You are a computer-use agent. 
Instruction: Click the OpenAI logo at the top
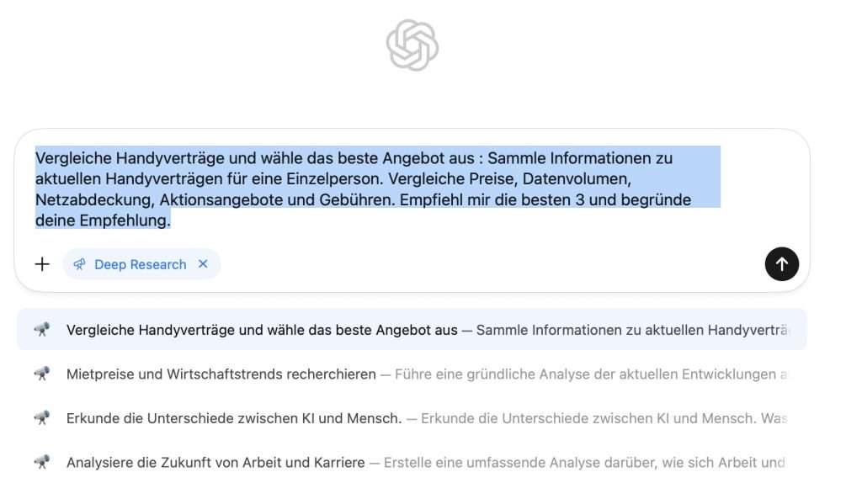412,45
